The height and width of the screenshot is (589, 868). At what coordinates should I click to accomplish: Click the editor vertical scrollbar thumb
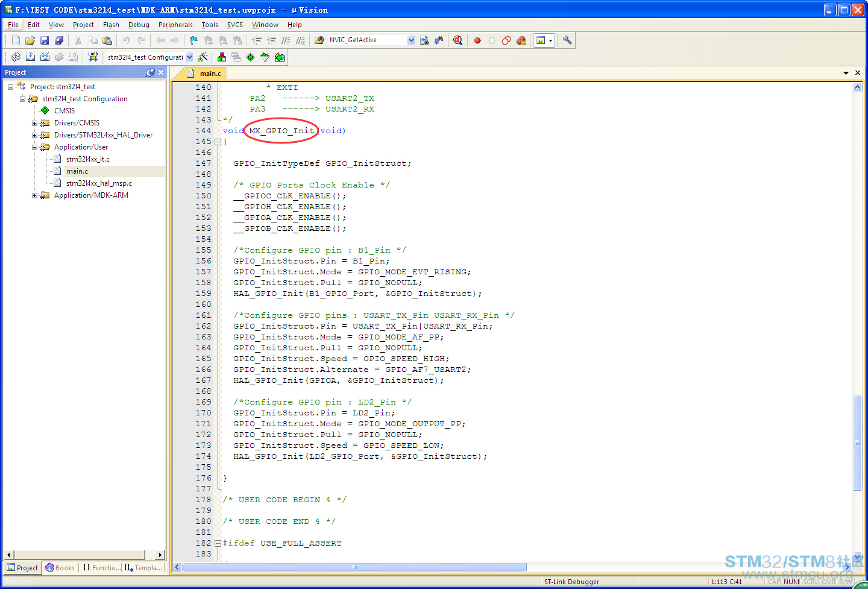(857, 443)
